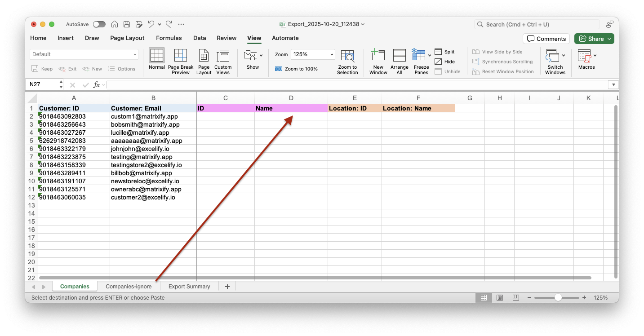This screenshot has width=644, height=336.
Task: Click the zoom slider handle
Action: coord(558,298)
